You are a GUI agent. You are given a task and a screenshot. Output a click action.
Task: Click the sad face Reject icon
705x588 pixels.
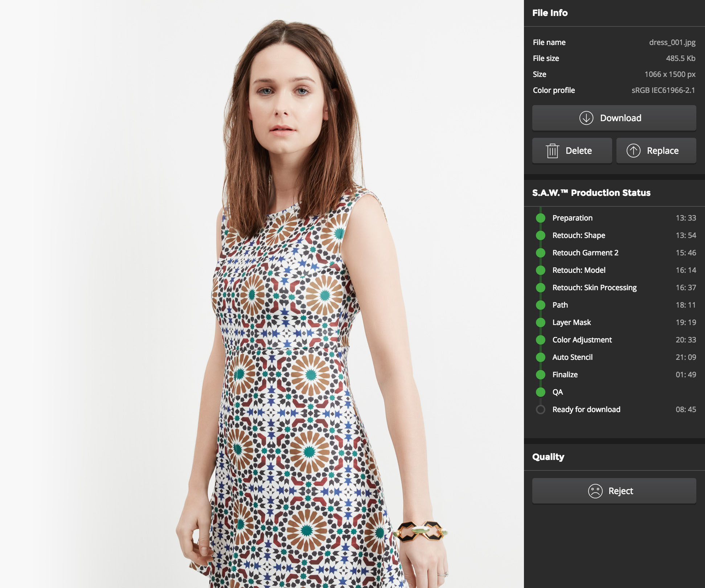click(x=595, y=491)
